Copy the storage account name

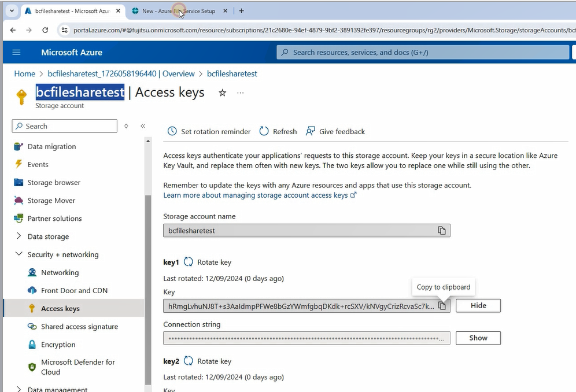click(442, 231)
